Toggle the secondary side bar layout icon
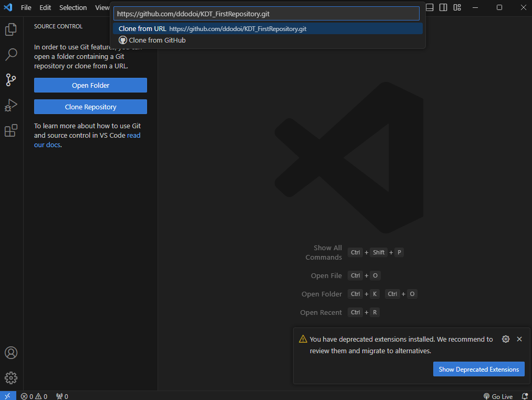Screen dimensions: 532x400 443,7
